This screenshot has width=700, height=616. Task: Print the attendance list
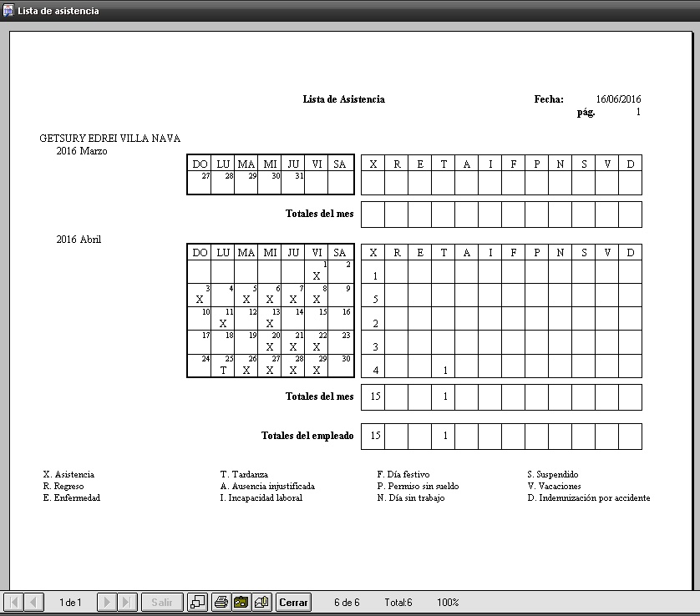[221, 602]
